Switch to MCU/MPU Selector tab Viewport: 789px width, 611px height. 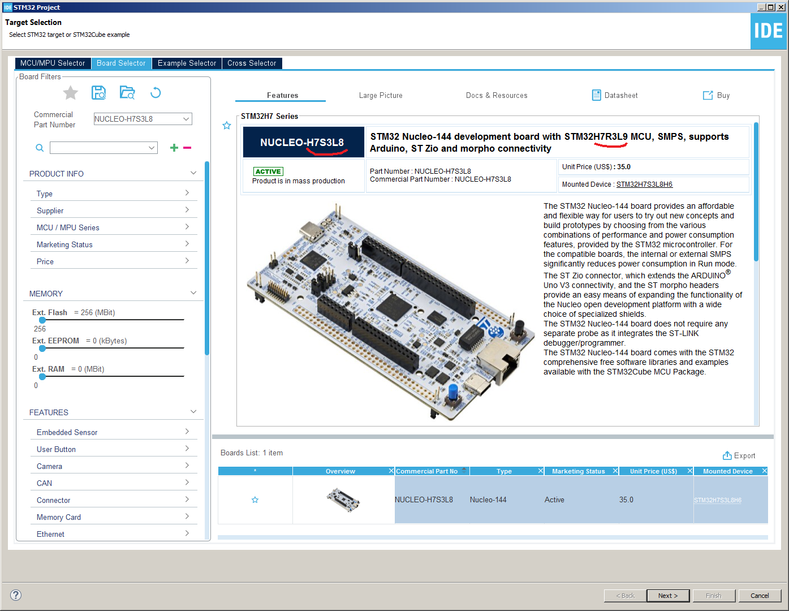pos(53,63)
